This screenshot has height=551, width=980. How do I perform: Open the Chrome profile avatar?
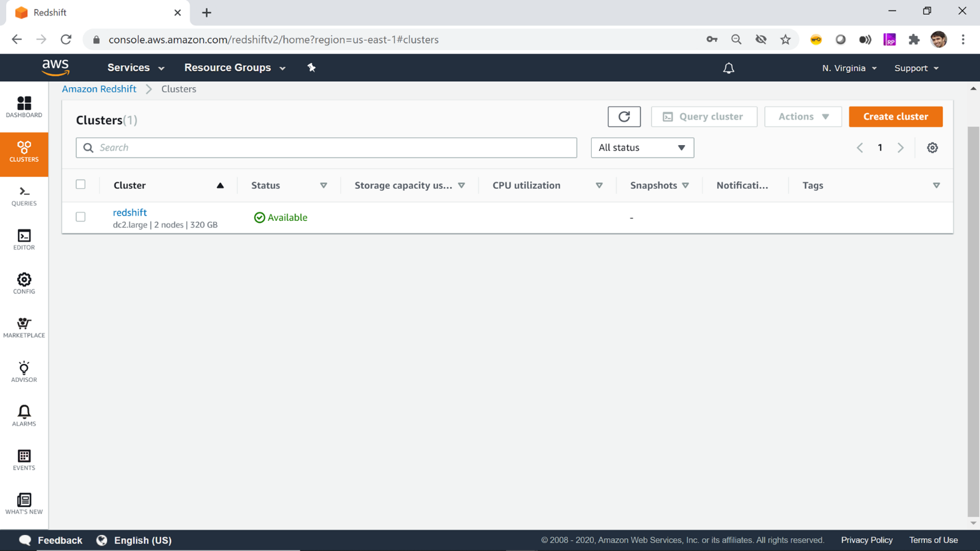(x=939, y=39)
